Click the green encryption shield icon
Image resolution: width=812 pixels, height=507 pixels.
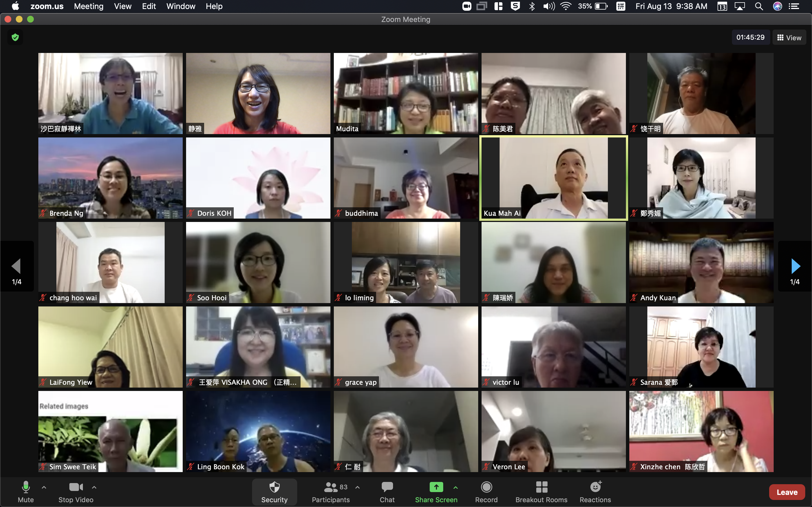(15, 37)
